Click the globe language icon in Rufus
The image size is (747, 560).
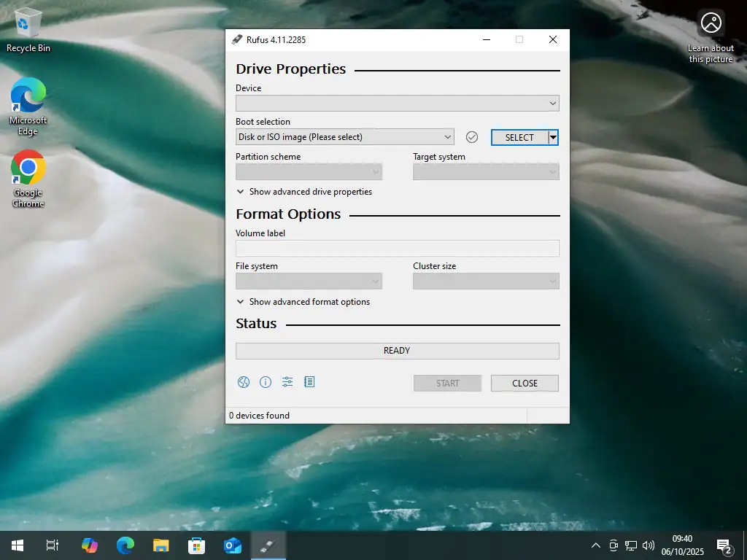pyautogui.click(x=244, y=382)
